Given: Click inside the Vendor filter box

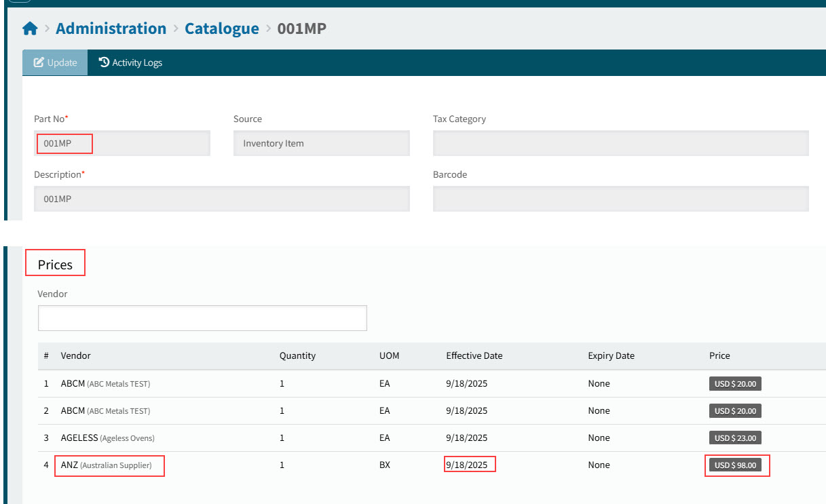Looking at the screenshot, I should click(202, 317).
